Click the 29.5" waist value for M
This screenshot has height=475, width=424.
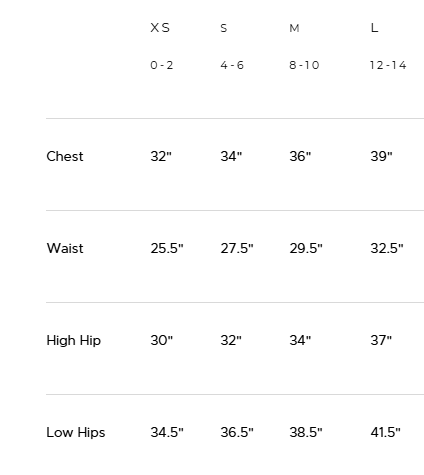(x=306, y=248)
